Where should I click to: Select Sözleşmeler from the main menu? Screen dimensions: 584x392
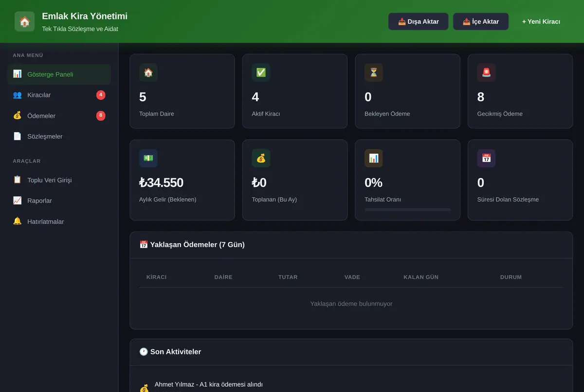[x=59, y=136]
